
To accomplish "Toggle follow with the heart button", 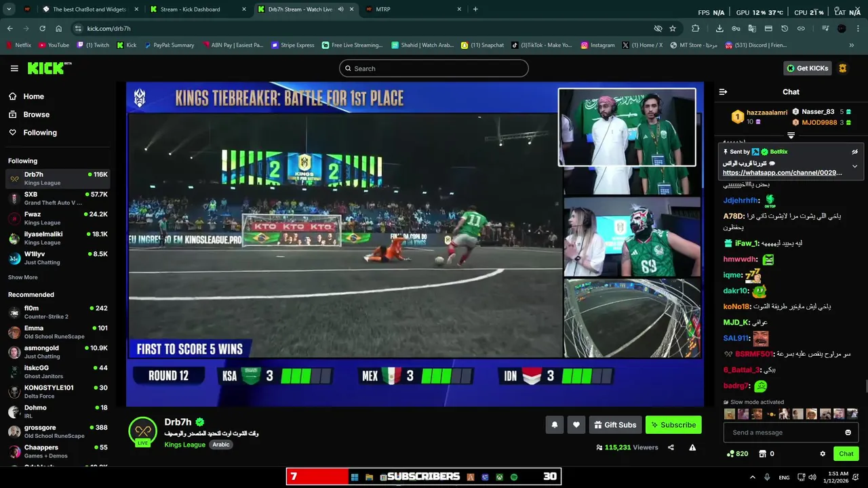I will tap(576, 425).
